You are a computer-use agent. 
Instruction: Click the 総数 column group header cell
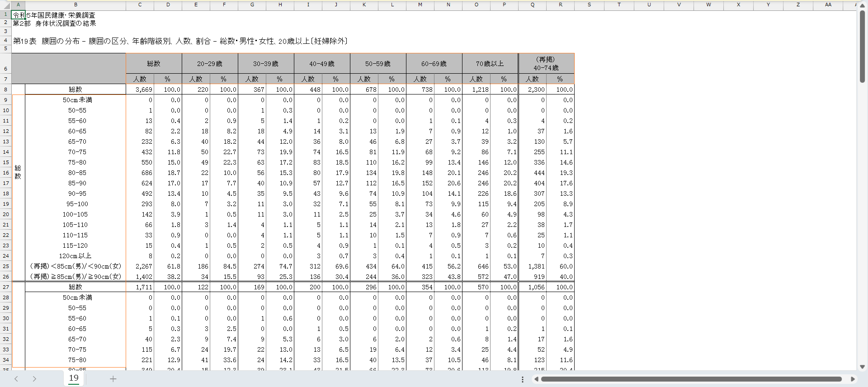(154, 64)
